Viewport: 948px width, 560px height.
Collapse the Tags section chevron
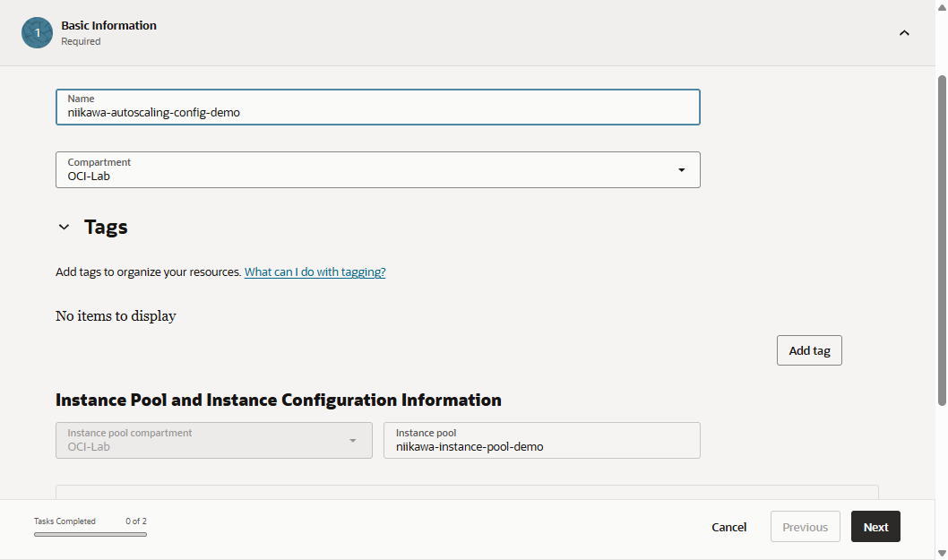pyautogui.click(x=64, y=228)
